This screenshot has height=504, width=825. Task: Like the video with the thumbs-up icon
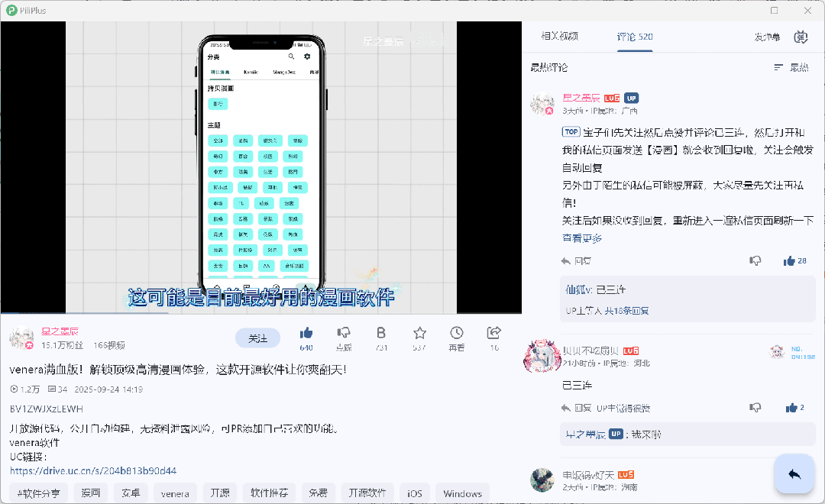(306, 333)
